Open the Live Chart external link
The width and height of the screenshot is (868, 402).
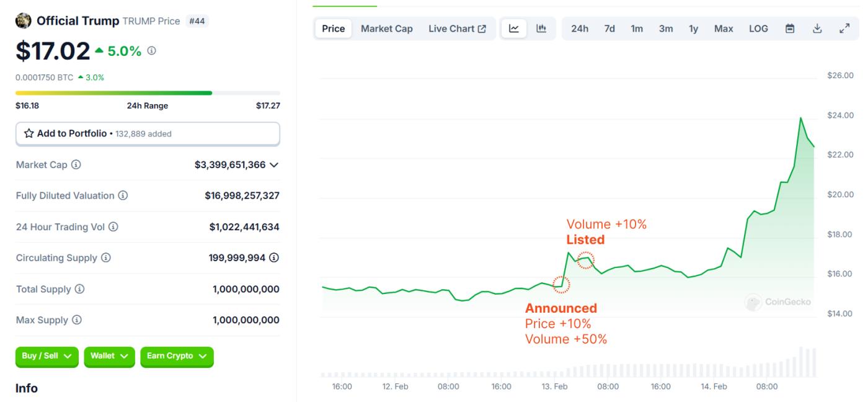click(457, 29)
